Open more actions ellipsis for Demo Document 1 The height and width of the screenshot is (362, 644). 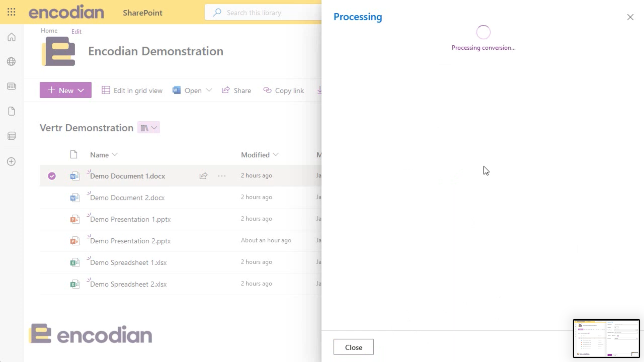222,176
